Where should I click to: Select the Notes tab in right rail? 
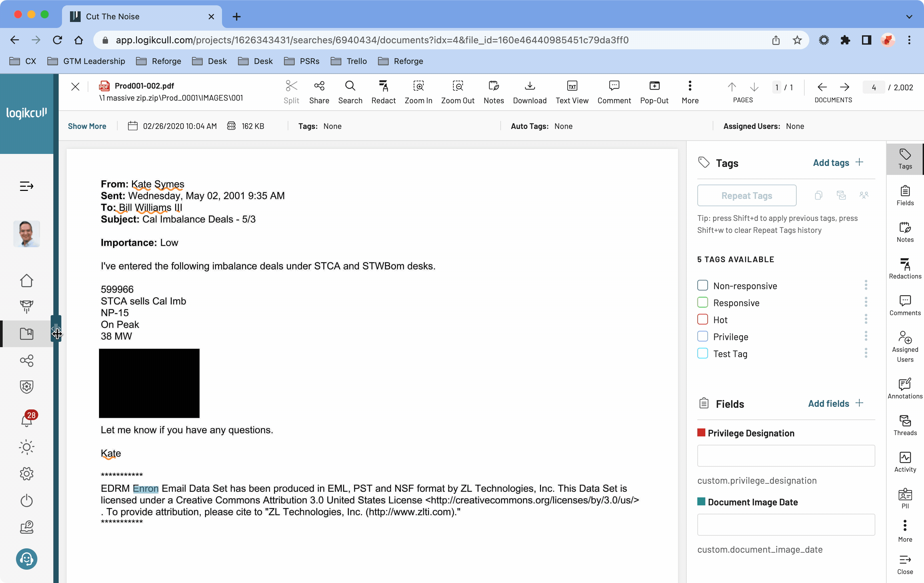(x=905, y=233)
